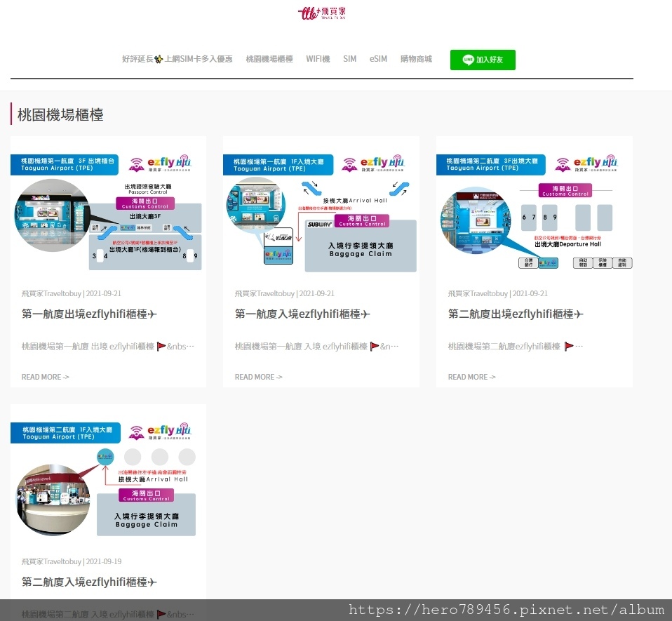This screenshot has height=621, width=672.
Task: Open article 第一航廈出境ezflyhifi櫃檯
Action: (89, 314)
